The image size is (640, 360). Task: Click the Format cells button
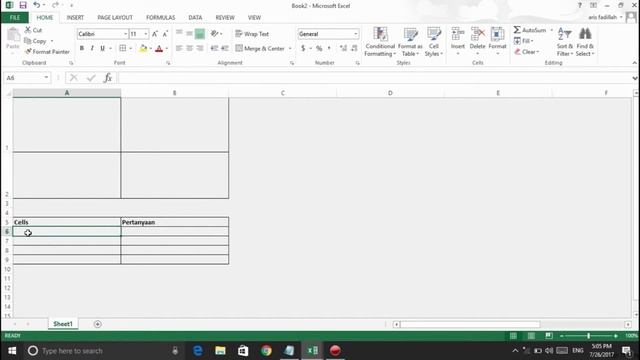coord(497,42)
